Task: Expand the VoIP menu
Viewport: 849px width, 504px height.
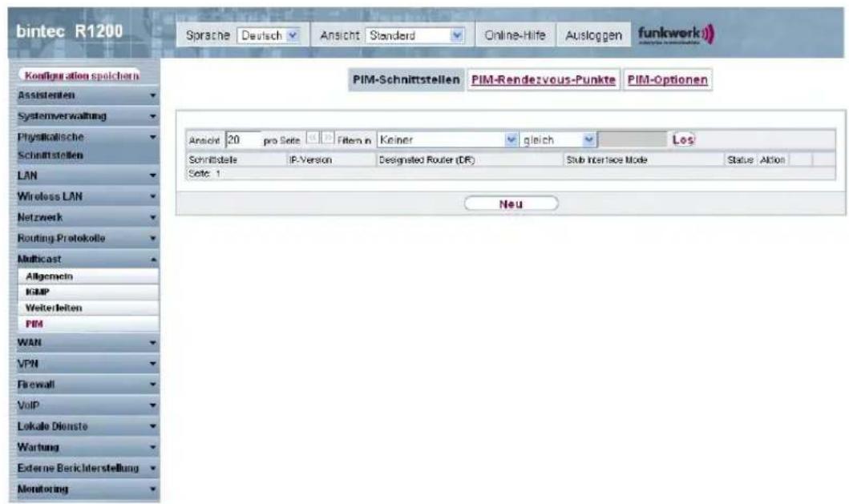Action: (x=87, y=405)
